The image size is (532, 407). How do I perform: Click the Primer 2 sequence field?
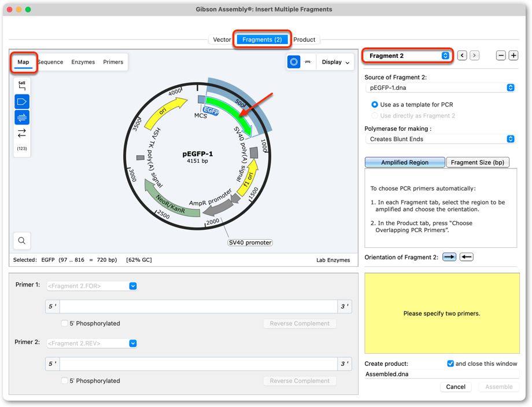coord(198,364)
